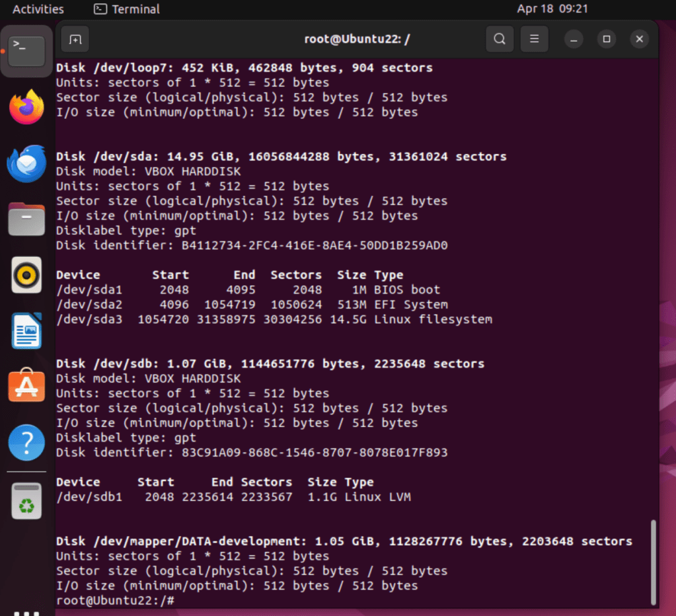
Task: Open the terminal hamburger menu
Action: (x=534, y=39)
